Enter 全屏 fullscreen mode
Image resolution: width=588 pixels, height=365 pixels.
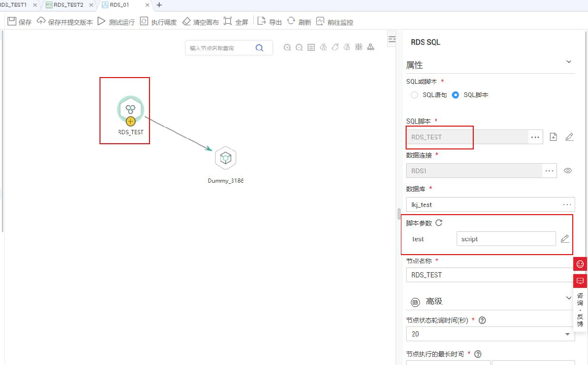click(x=236, y=22)
